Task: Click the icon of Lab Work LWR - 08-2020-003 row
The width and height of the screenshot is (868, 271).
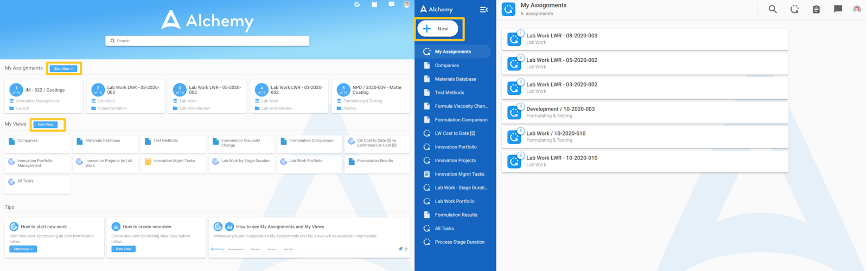Action: coord(514,39)
